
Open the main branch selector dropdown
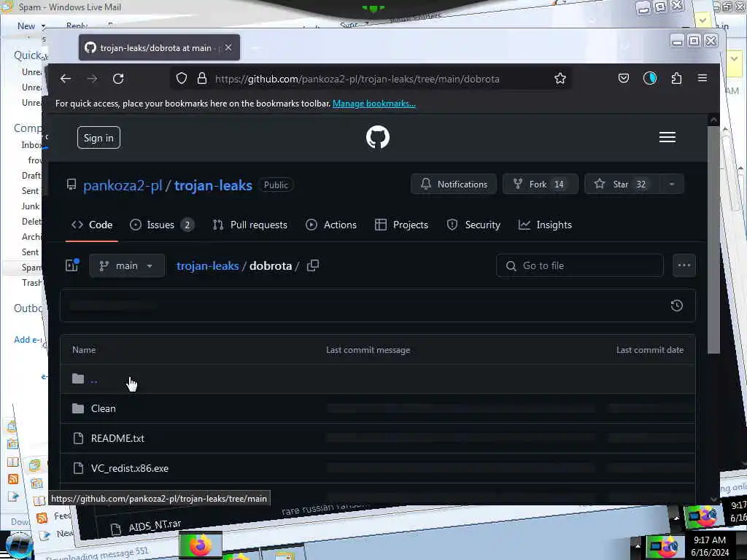pos(127,265)
